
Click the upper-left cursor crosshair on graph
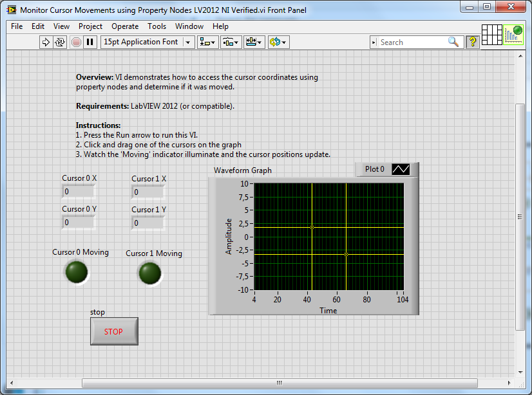(x=312, y=227)
